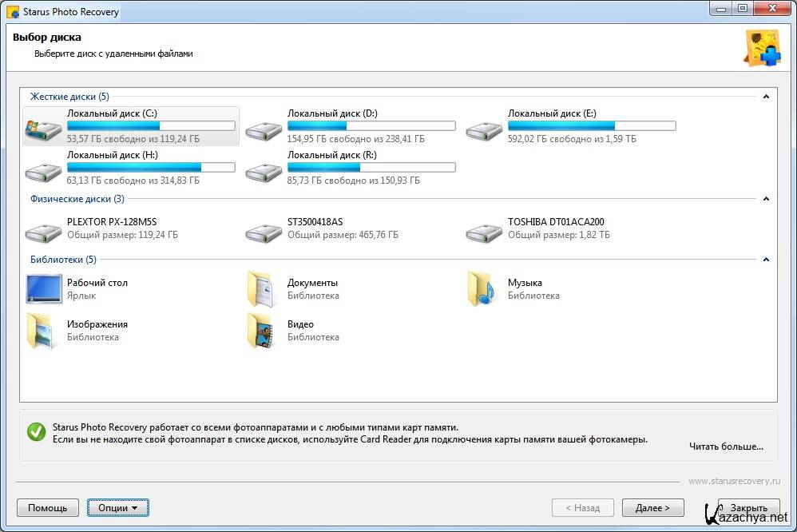Select PLEXTOR PX-128M5S physical disk icon
This screenshot has height=532, width=797.
[x=44, y=230]
